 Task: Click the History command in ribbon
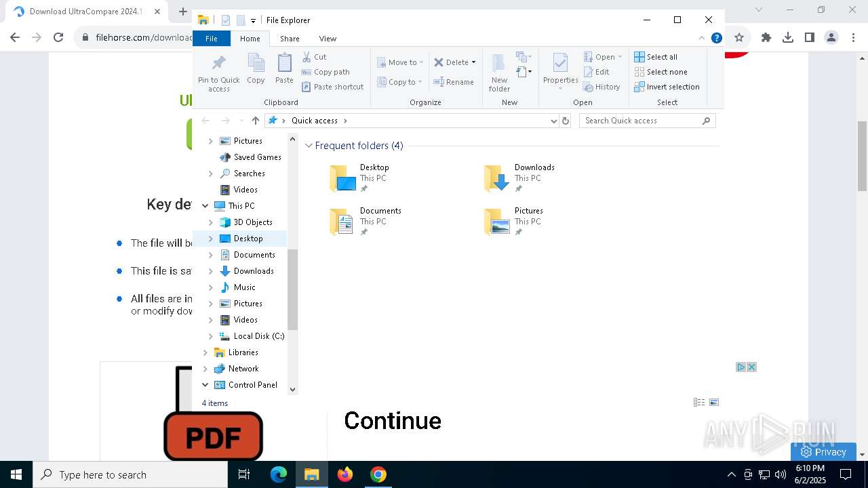pyautogui.click(x=601, y=87)
